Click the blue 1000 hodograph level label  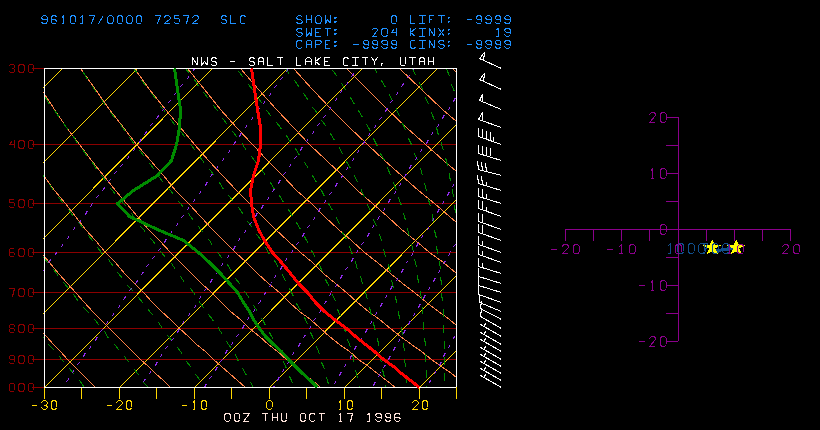click(x=688, y=249)
